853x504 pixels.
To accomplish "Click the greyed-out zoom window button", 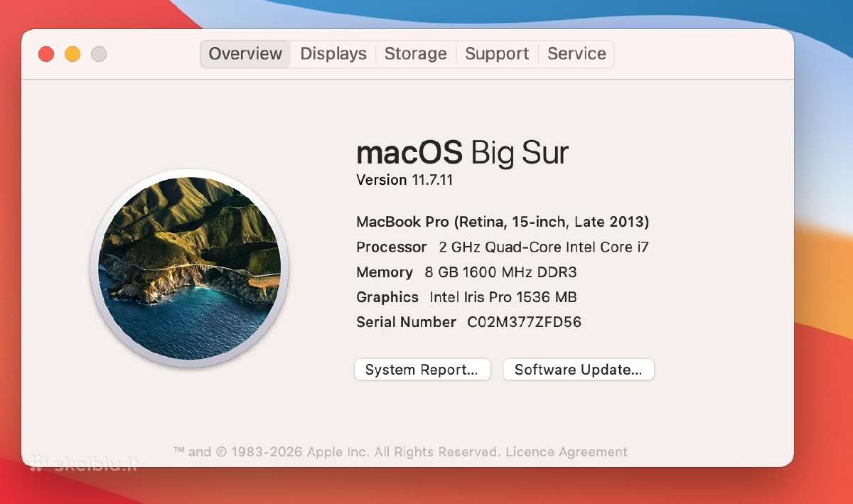I will click(x=99, y=54).
